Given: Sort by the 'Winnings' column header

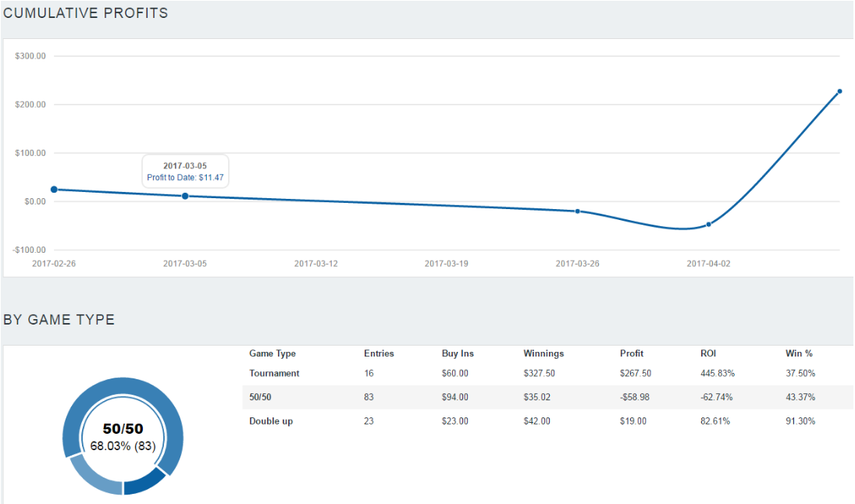Looking at the screenshot, I should coord(543,353).
